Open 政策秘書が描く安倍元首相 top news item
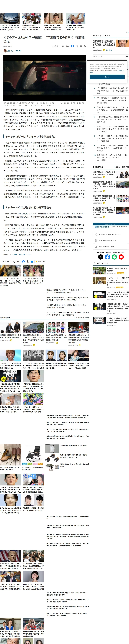 click(x=104, y=44)
